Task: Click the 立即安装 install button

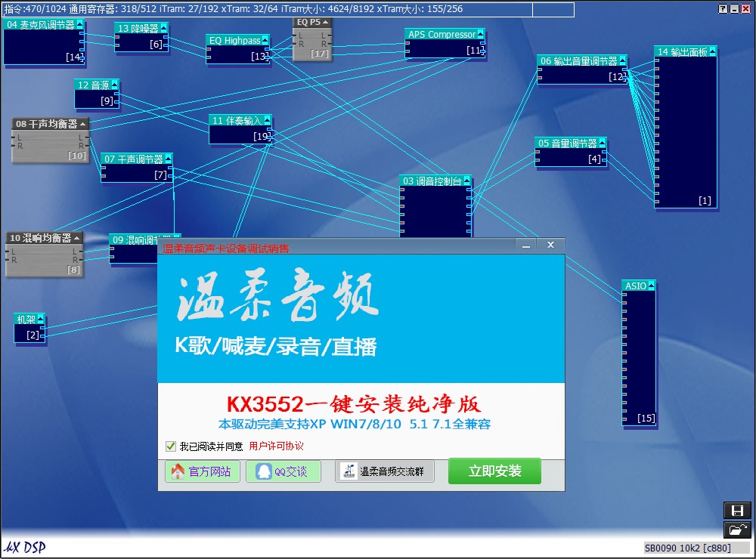Action: point(494,471)
